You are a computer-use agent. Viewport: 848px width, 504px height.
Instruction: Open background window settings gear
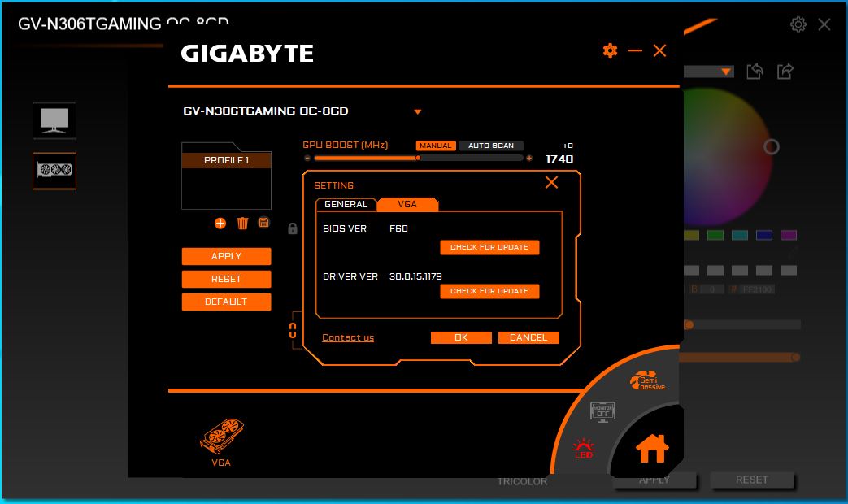click(798, 24)
